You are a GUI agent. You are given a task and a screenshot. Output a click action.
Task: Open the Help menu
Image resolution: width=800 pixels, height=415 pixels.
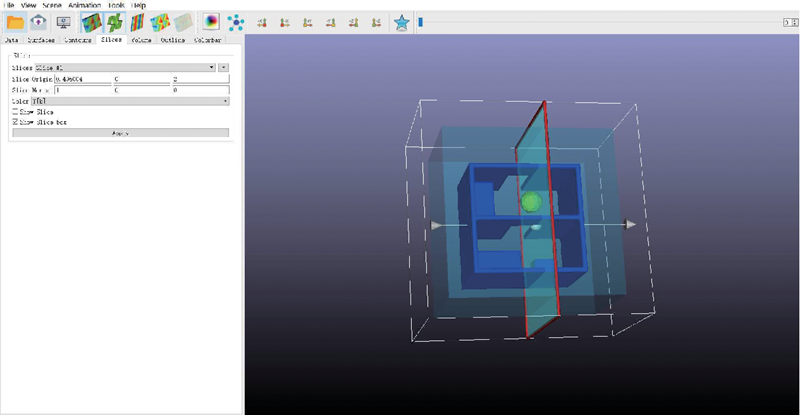[x=138, y=5]
